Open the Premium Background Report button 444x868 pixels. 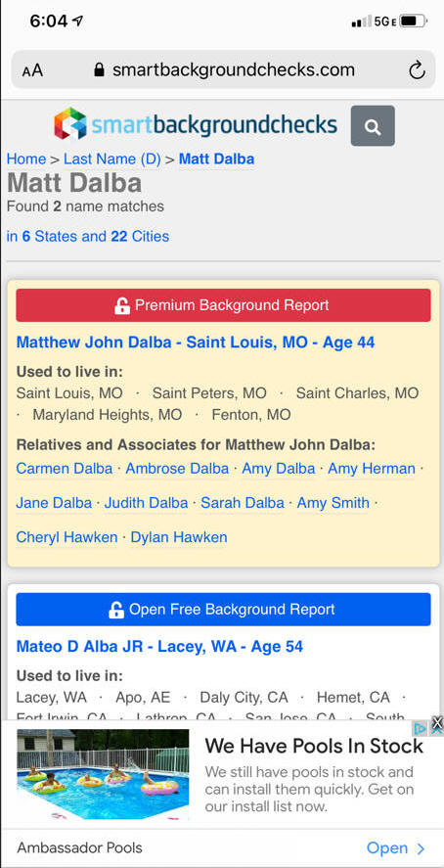click(223, 305)
